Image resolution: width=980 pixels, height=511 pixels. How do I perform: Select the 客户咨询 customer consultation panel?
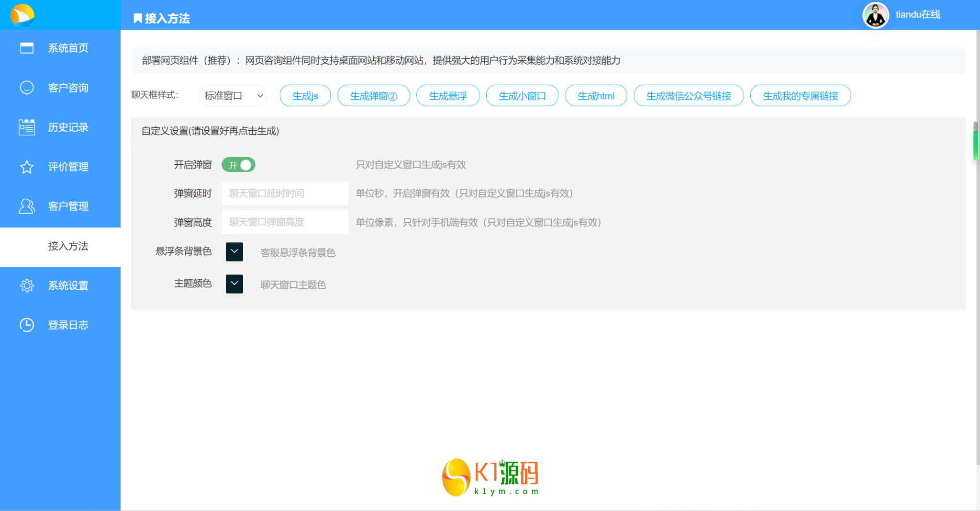tap(67, 88)
